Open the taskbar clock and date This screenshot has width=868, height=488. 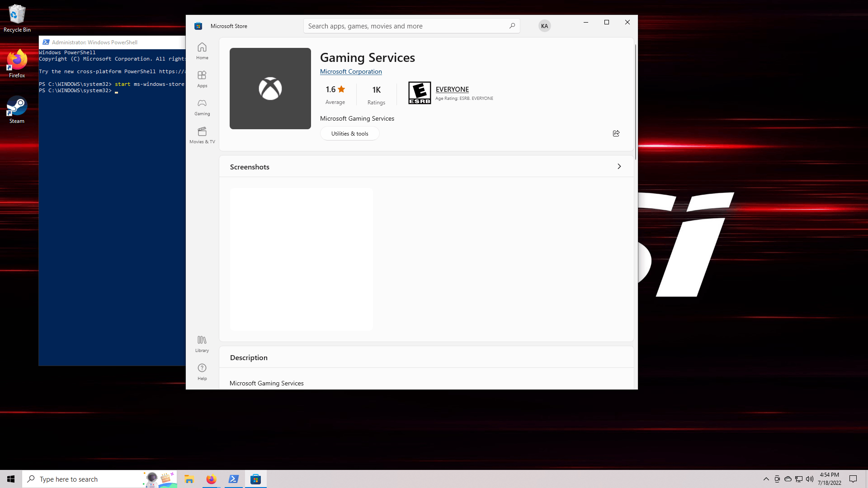click(829, 479)
